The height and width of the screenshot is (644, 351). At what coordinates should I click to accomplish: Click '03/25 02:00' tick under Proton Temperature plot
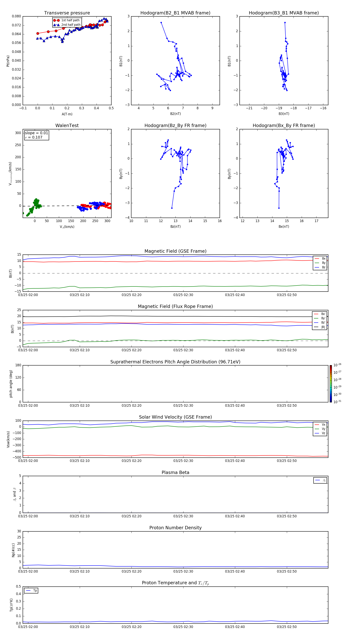tap(28, 627)
